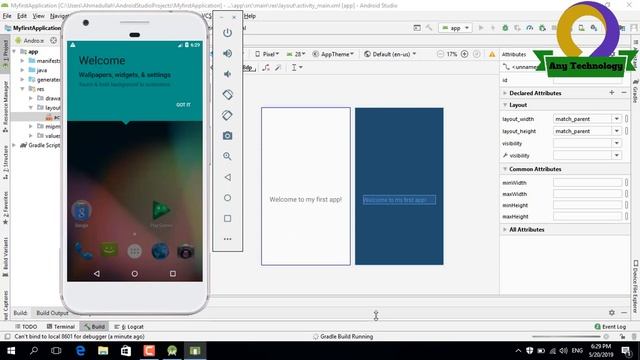Open the Default (en-us) locale dropdown

(390, 54)
